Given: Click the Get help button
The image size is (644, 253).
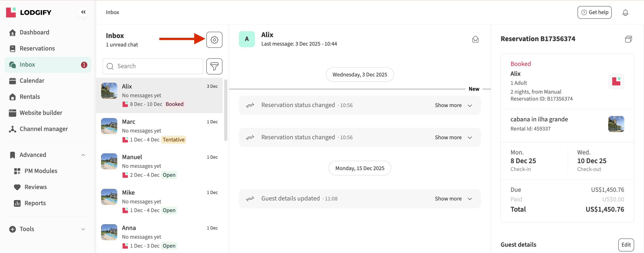Looking at the screenshot, I should point(594,13).
